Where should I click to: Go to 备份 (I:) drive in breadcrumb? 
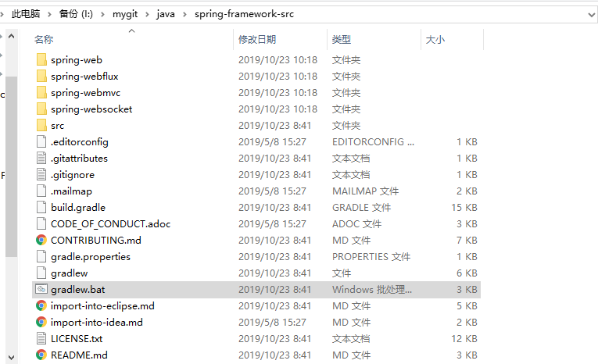point(76,14)
